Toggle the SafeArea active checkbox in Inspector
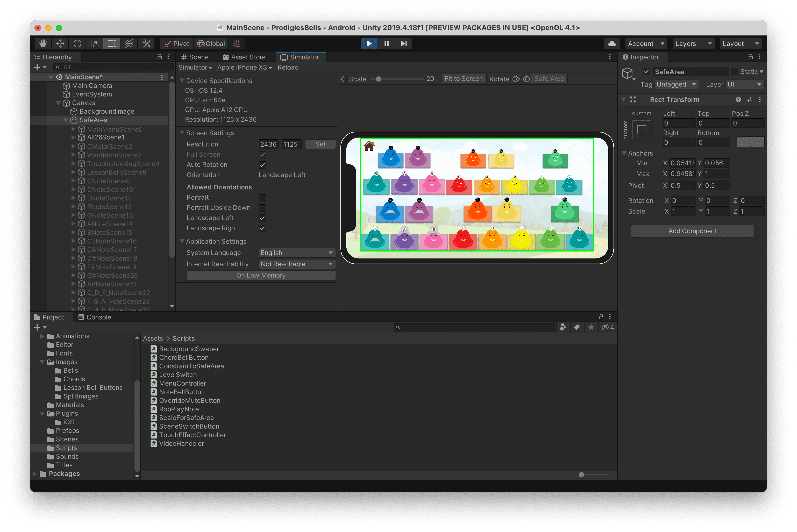The image size is (797, 532). (x=646, y=71)
